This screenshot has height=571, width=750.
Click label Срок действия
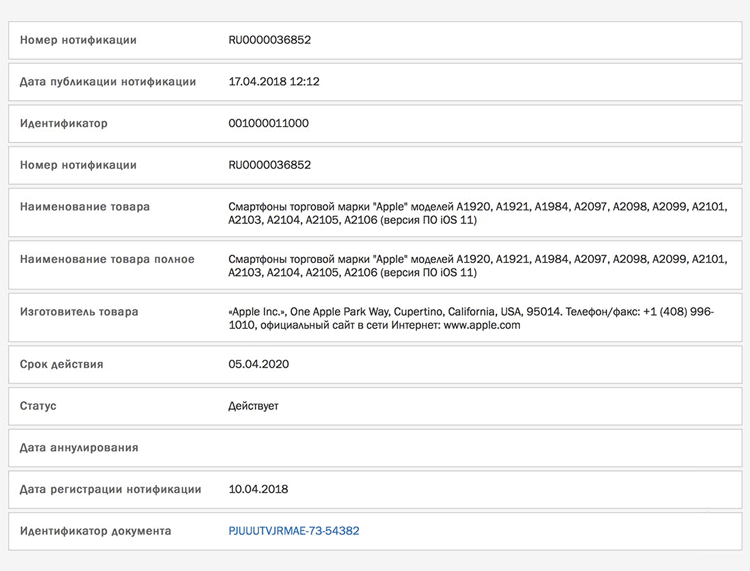[x=61, y=364]
